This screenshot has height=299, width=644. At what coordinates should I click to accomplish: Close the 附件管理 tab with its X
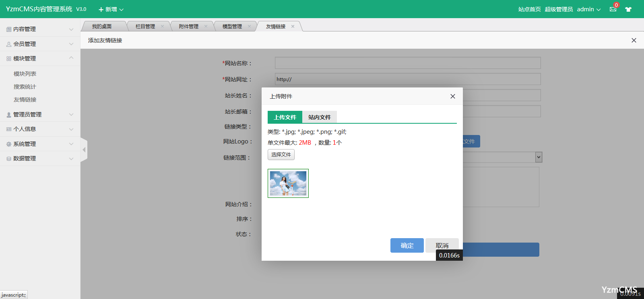pyautogui.click(x=206, y=27)
